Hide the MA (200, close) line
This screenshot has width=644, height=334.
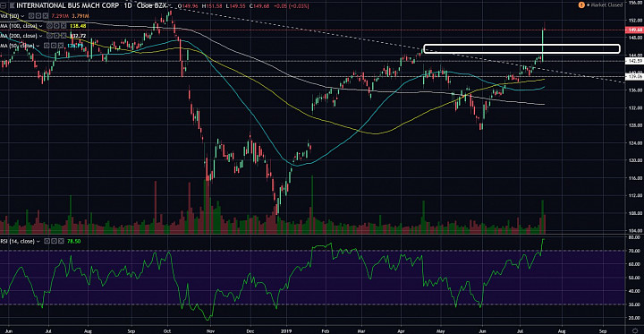pyautogui.click(x=49, y=36)
